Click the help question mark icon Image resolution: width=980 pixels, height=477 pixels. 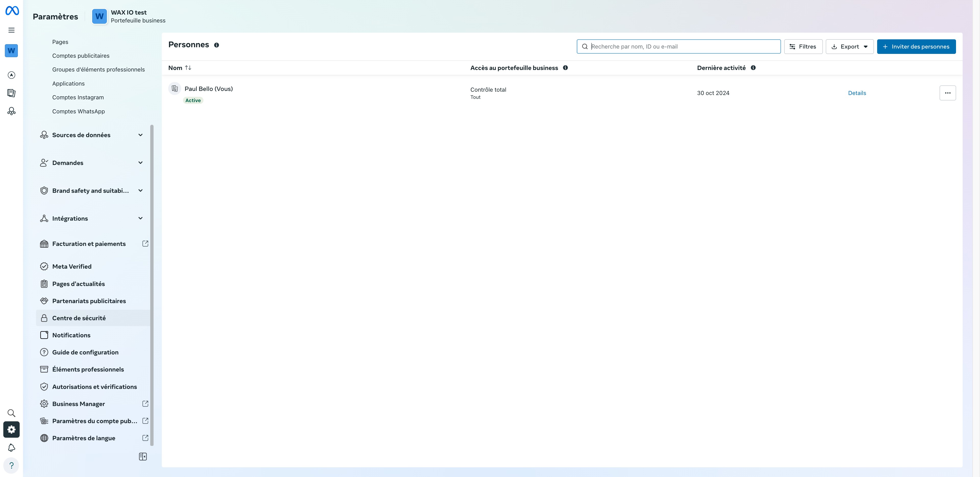[11, 465]
